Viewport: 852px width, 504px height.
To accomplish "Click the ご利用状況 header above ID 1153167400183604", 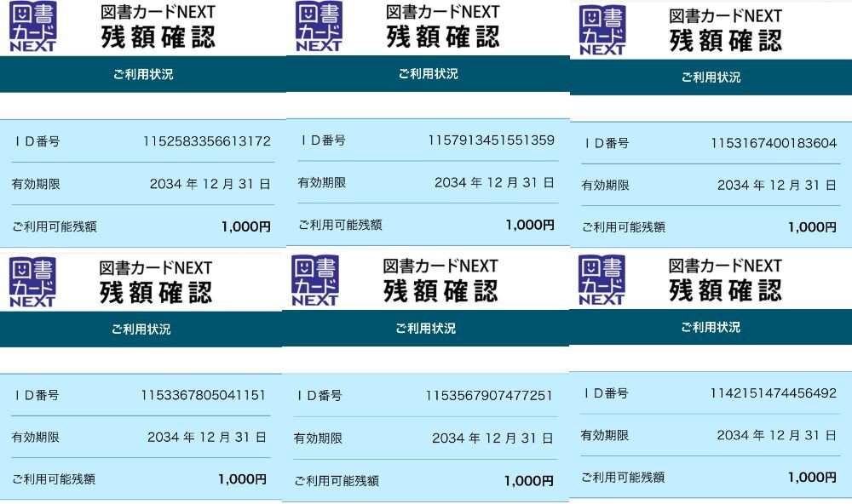I will pyautogui.click(x=711, y=77).
